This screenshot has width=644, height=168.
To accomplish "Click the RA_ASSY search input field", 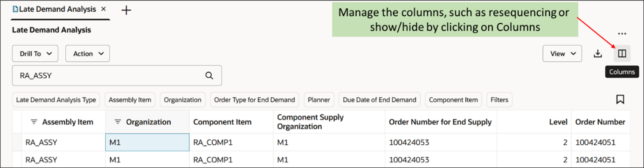I will coord(117,75).
